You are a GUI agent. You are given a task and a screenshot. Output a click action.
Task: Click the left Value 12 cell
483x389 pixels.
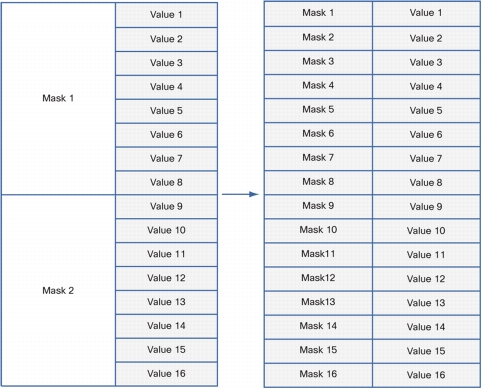(x=167, y=278)
